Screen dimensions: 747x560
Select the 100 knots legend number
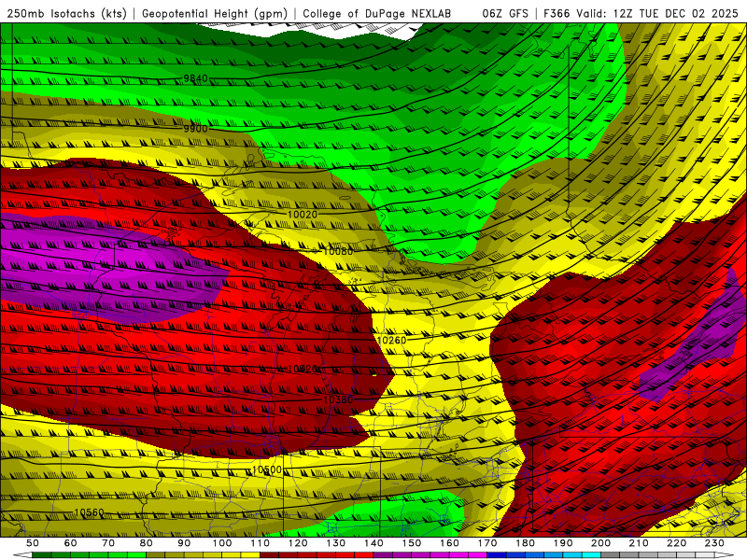222,543
